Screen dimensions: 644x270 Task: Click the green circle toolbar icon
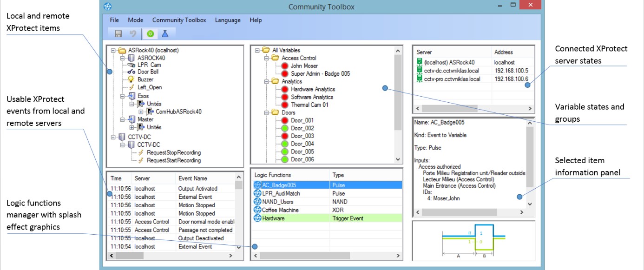(x=150, y=33)
